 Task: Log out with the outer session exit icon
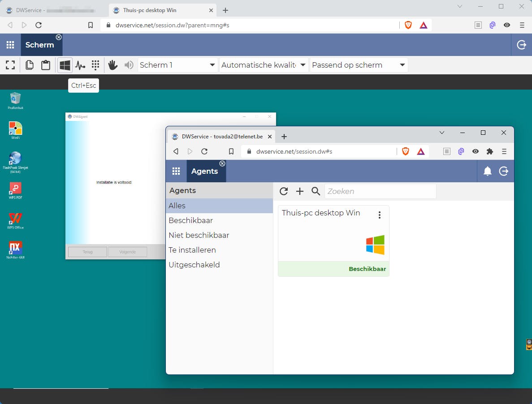pyautogui.click(x=522, y=45)
